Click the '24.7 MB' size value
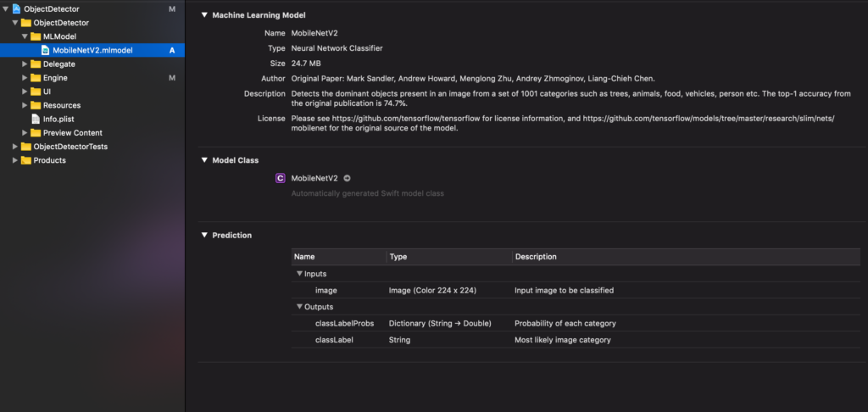Image resolution: width=868 pixels, height=412 pixels. 306,64
